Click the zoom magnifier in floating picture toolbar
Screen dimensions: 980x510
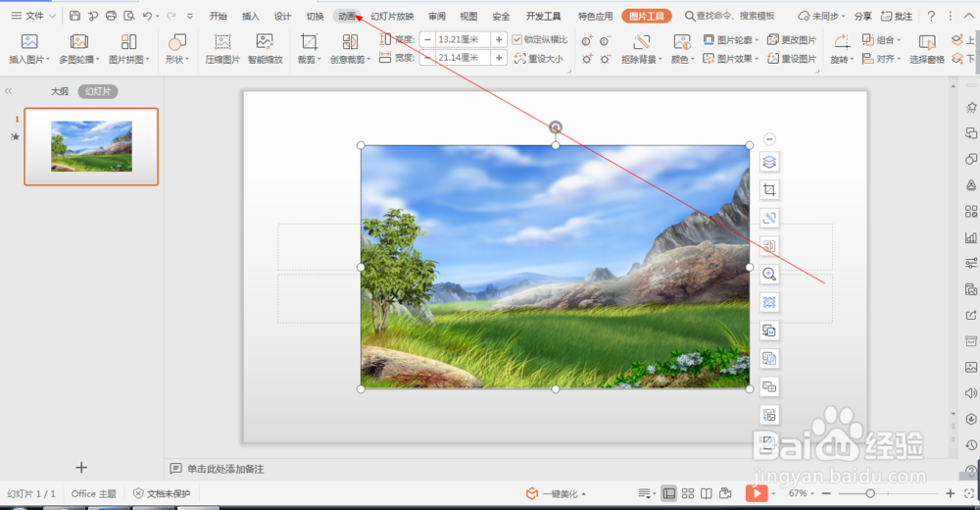[769, 274]
